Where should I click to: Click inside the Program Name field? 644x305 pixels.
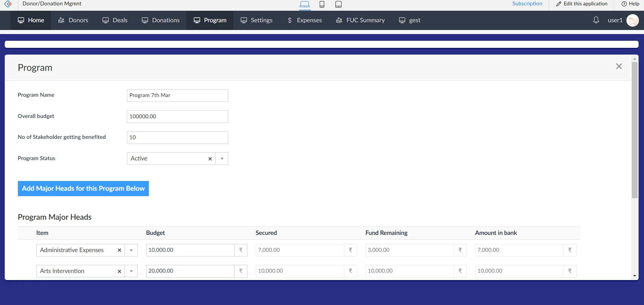click(x=178, y=95)
